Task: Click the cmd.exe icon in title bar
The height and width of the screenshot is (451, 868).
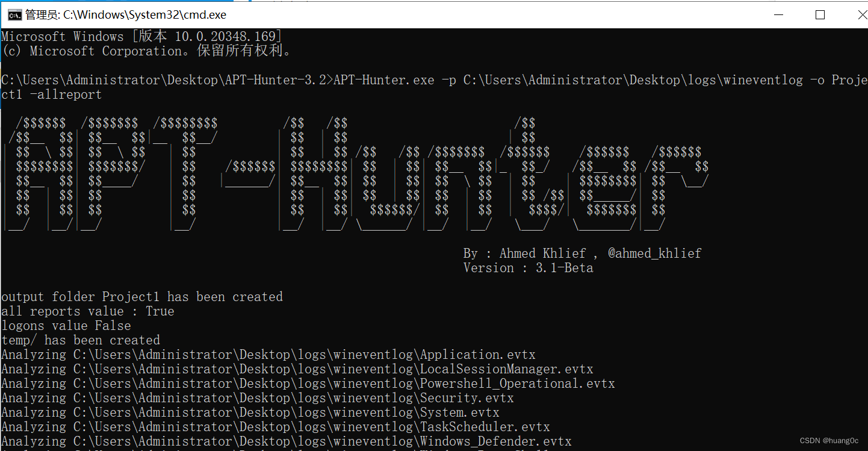Action: (x=15, y=15)
